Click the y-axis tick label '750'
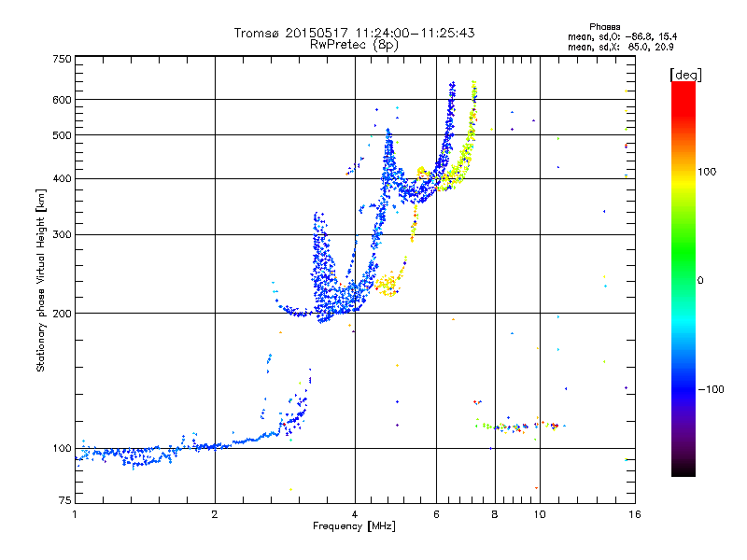Viewport: 747px width, 560px height. tap(62, 59)
